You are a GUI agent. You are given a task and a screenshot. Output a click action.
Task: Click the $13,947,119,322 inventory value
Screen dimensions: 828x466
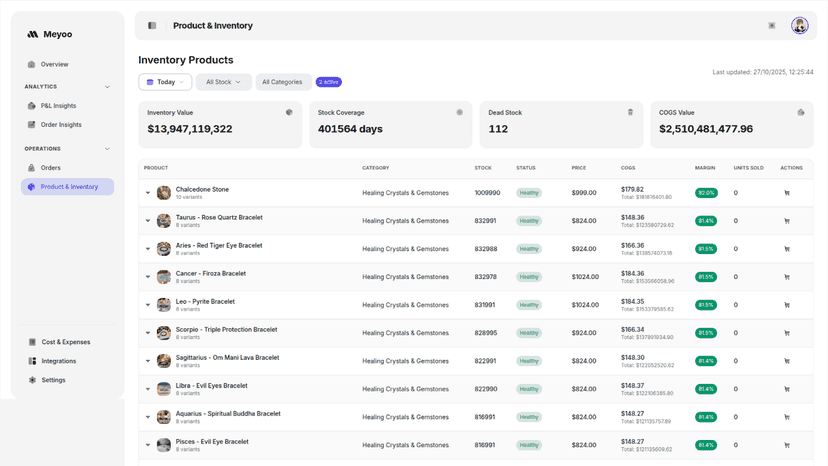[190, 129]
